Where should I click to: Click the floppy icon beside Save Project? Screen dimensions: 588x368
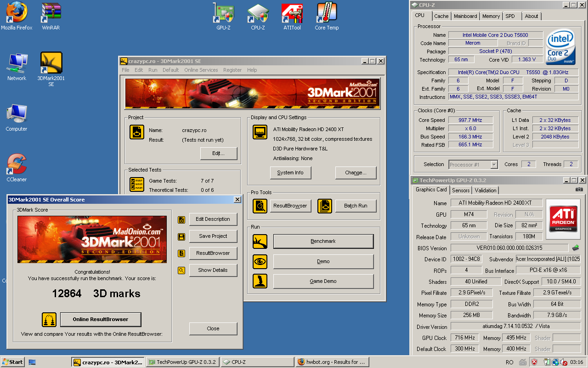pyautogui.click(x=181, y=236)
